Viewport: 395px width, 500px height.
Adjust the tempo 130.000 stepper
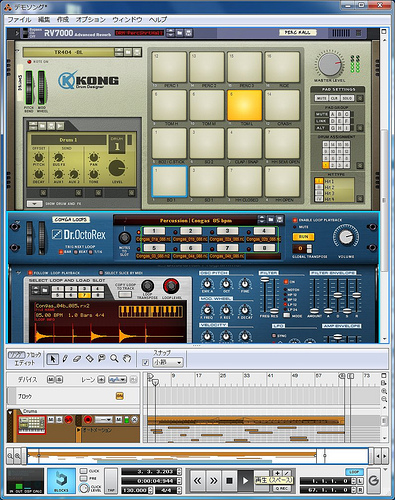coord(151,490)
